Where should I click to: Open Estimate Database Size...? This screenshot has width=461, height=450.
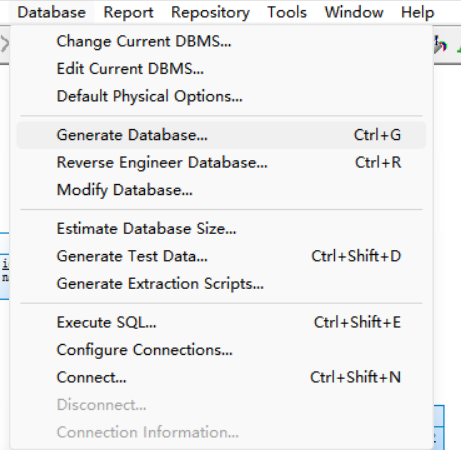point(221,229)
